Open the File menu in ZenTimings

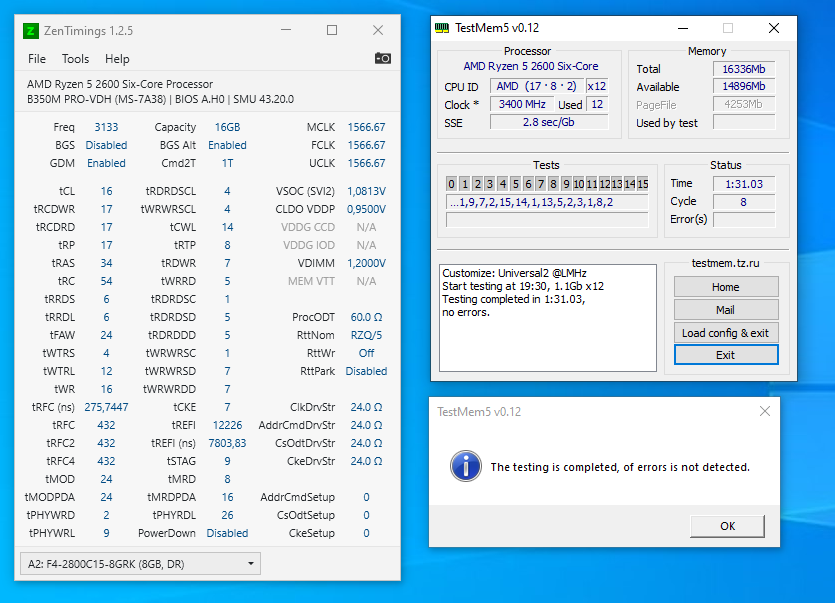point(37,59)
